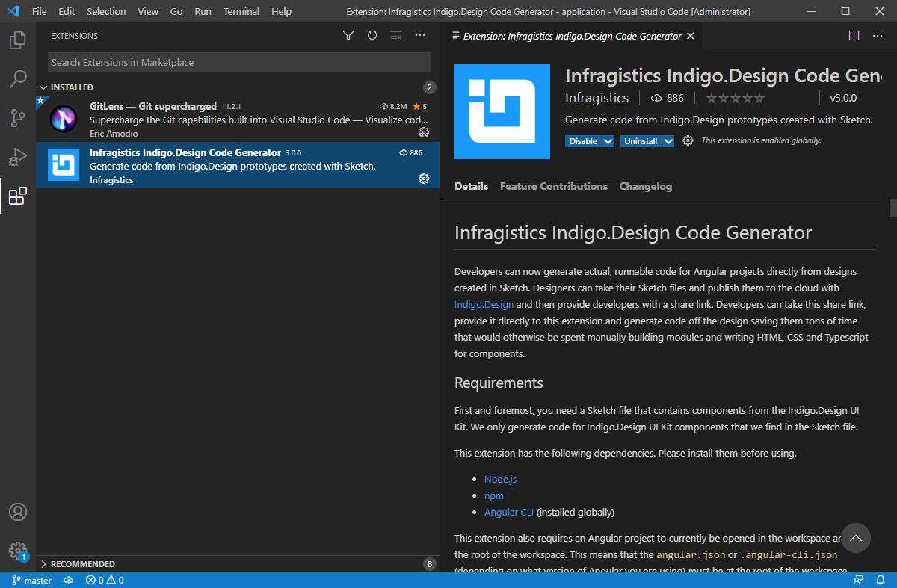This screenshot has width=897, height=588.
Task: Click the Requirements heading
Action: (499, 383)
